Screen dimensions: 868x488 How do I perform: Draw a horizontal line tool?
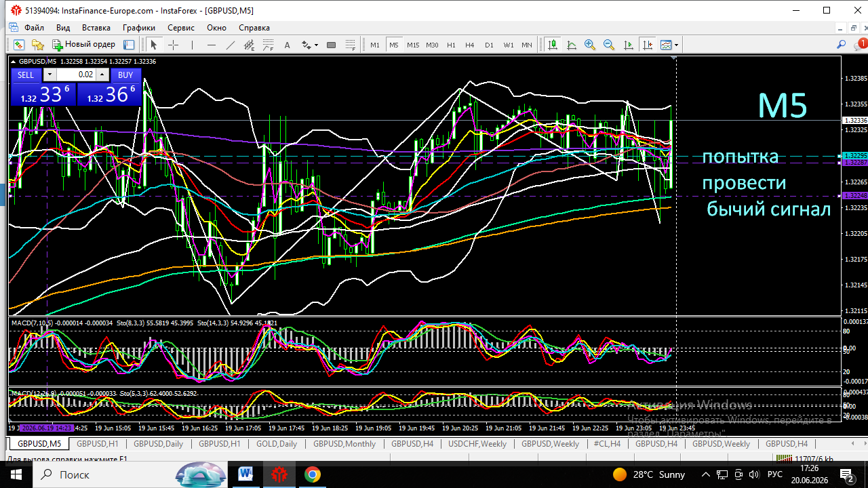coord(211,45)
